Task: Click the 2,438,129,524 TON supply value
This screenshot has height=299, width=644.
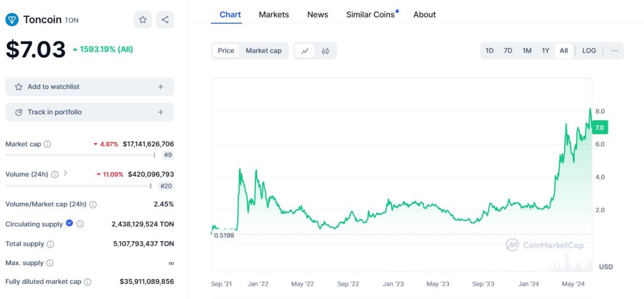Action: (143, 224)
